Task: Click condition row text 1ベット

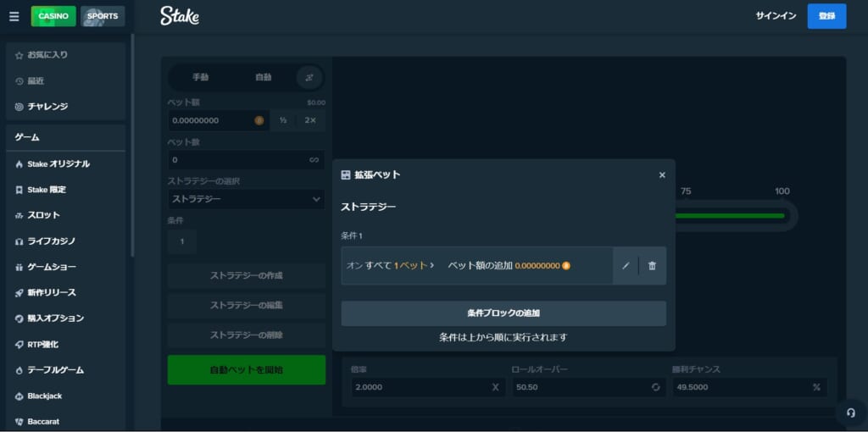Action: 411,266
